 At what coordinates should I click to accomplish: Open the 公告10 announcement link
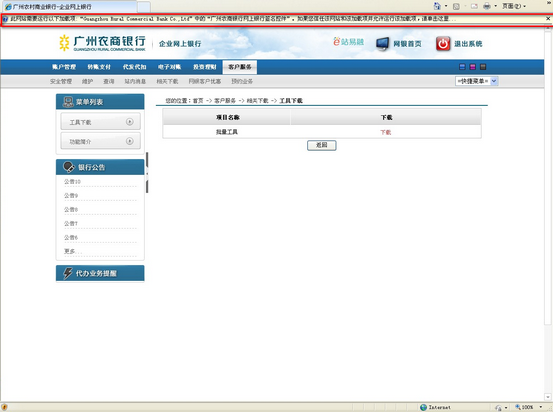click(x=72, y=182)
